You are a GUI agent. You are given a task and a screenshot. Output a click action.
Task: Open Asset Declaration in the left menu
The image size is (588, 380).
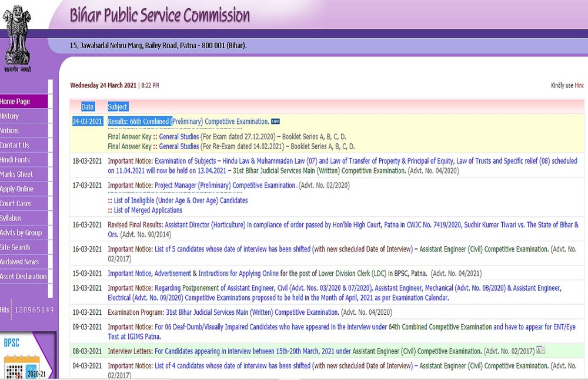(24, 276)
